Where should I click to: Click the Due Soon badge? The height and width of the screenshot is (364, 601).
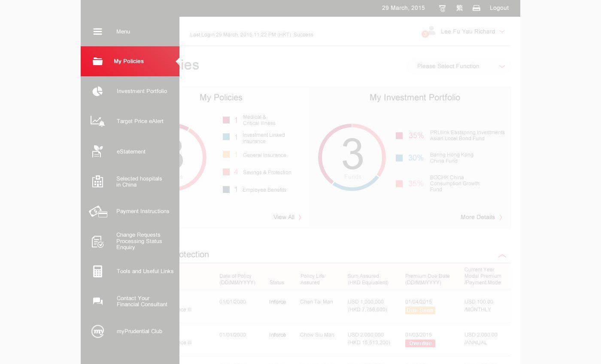tap(420, 310)
